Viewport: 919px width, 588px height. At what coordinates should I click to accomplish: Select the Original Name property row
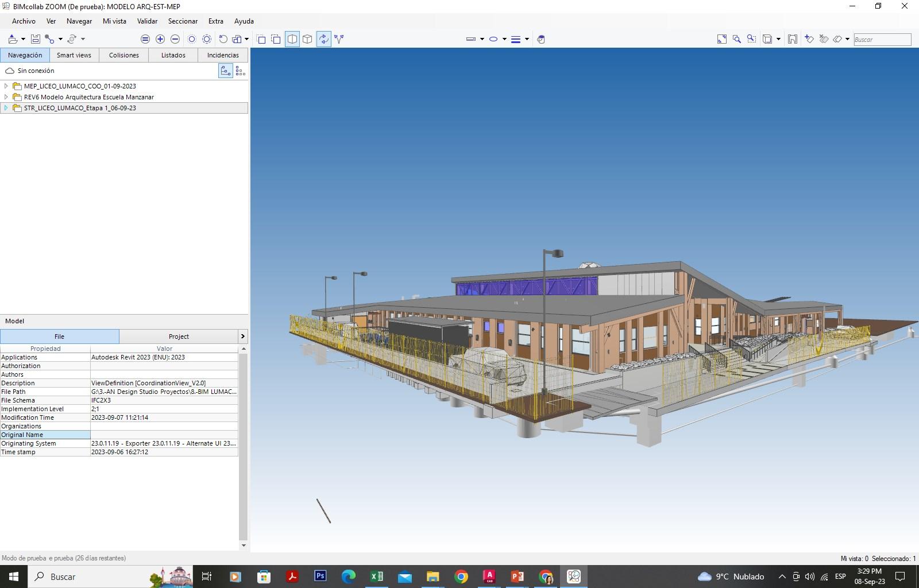119,435
